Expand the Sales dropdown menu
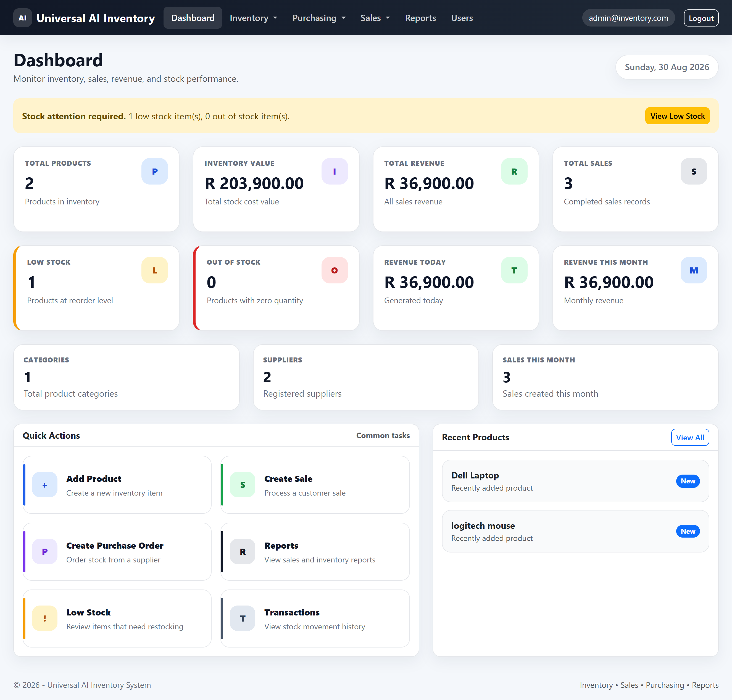This screenshot has width=732, height=700. click(x=375, y=18)
